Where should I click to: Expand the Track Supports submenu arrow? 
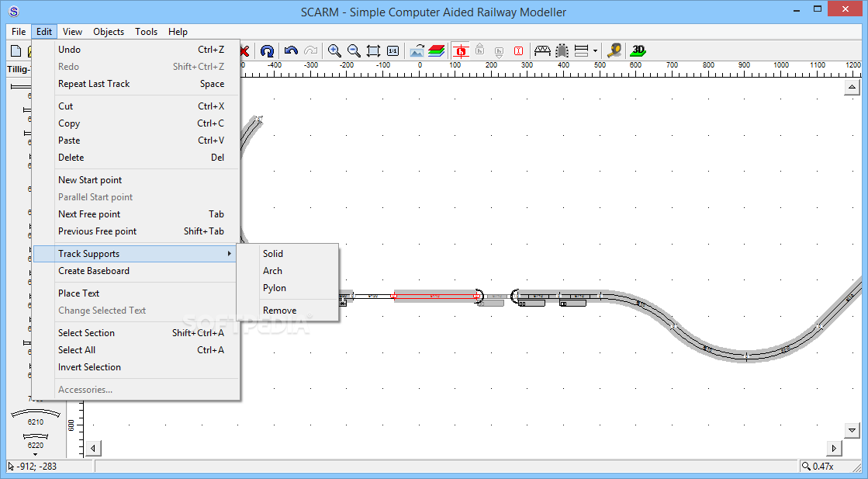point(229,254)
